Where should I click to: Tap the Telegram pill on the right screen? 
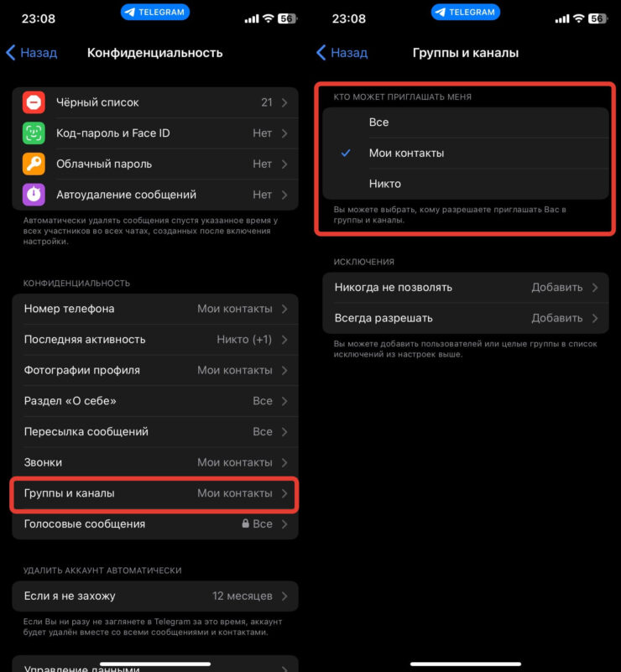click(x=466, y=12)
